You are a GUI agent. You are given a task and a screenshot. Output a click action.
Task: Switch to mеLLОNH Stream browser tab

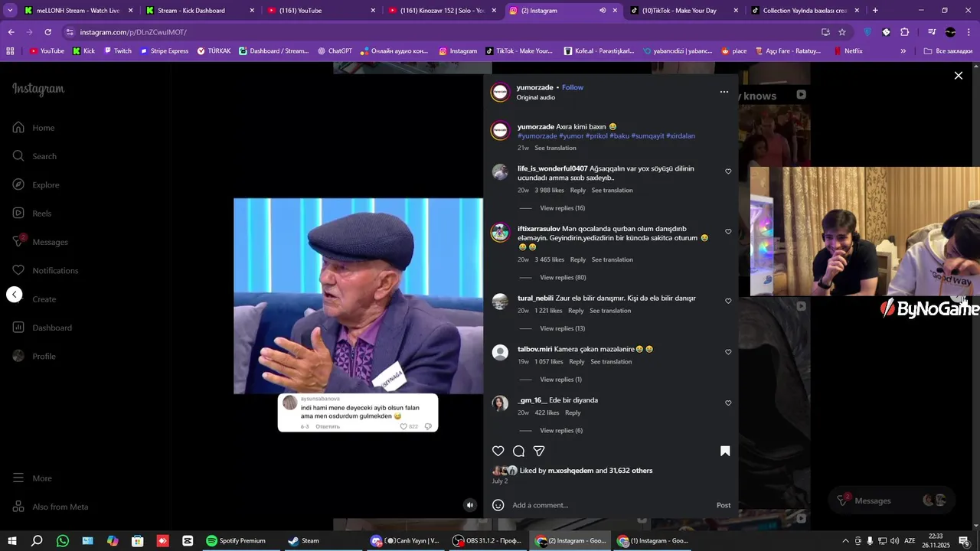(78, 11)
